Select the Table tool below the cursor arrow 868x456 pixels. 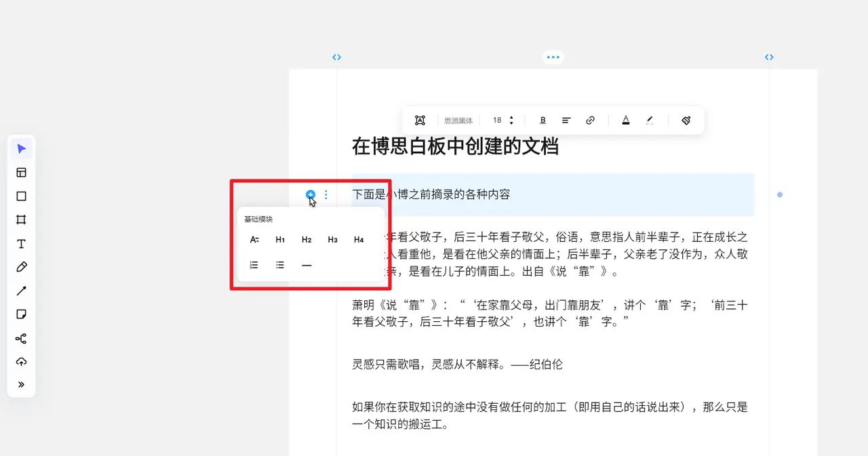click(x=21, y=172)
